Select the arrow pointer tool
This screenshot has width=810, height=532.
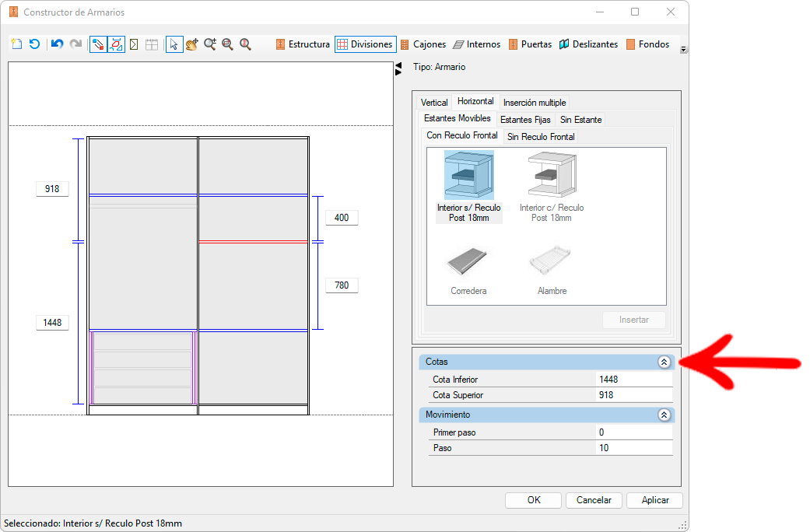pyautogui.click(x=174, y=44)
